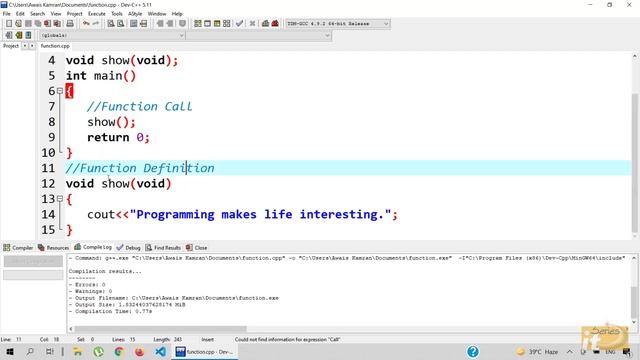Click the Run toolbar icon
This screenshot has height=360, width=640.
207,24
